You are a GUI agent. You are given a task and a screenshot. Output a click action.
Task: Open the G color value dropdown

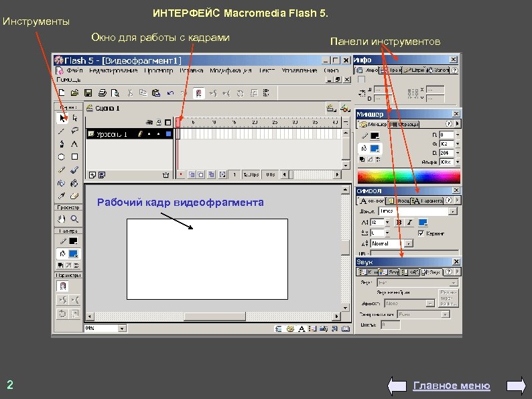(458, 144)
